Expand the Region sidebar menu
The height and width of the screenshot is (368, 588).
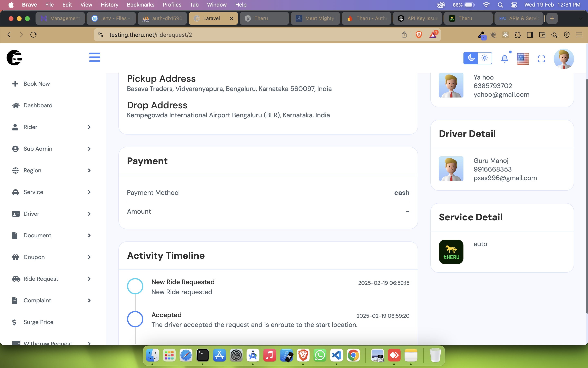(51, 170)
